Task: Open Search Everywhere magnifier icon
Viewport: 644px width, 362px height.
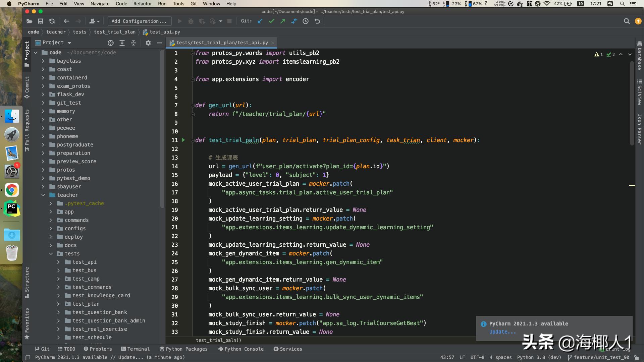Action: [x=627, y=21]
